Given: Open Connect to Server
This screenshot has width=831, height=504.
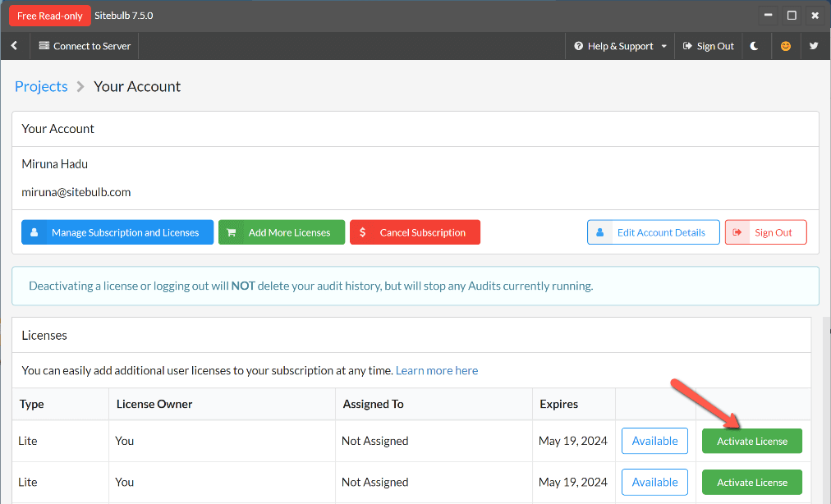Looking at the screenshot, I should click(x=85, y=46).
